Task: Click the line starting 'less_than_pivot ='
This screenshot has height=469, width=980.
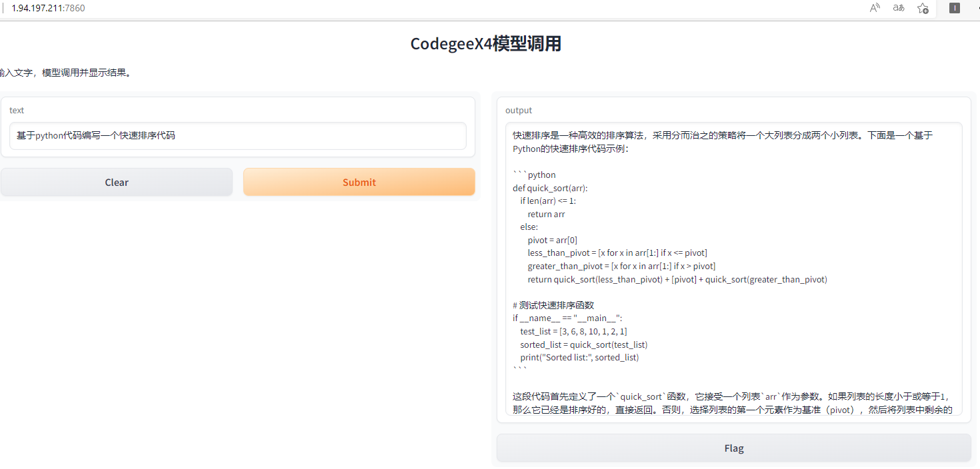Action: pos(617,252)
